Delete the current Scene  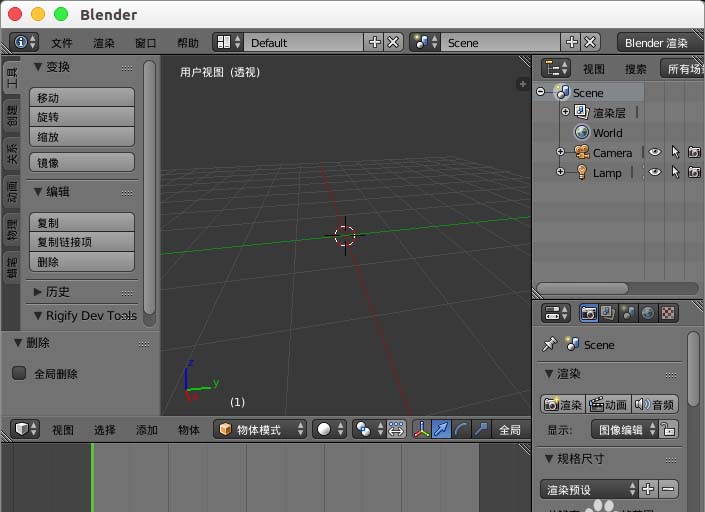pos(590,42)
